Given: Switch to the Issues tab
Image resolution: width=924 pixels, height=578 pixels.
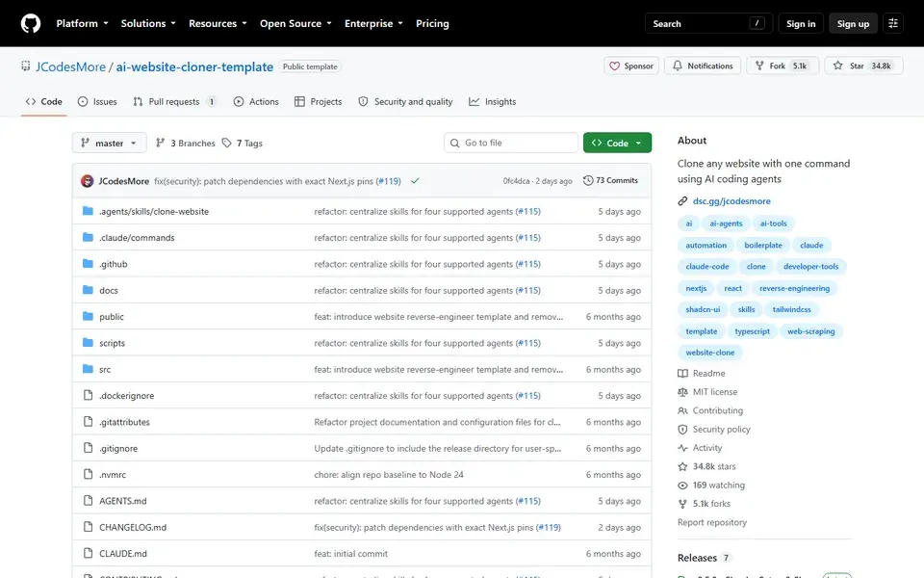Looking at the screenshot, I should [97, 101].
